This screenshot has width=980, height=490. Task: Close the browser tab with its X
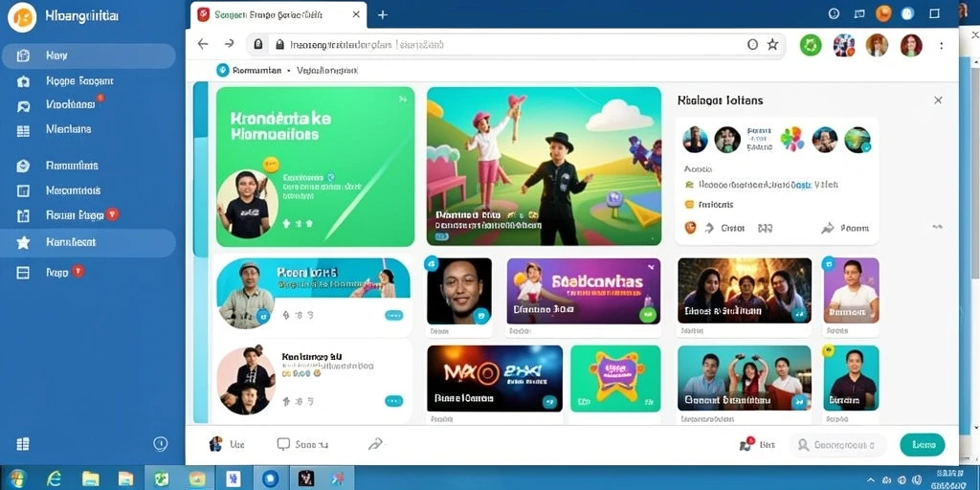(x=356, y=13)
